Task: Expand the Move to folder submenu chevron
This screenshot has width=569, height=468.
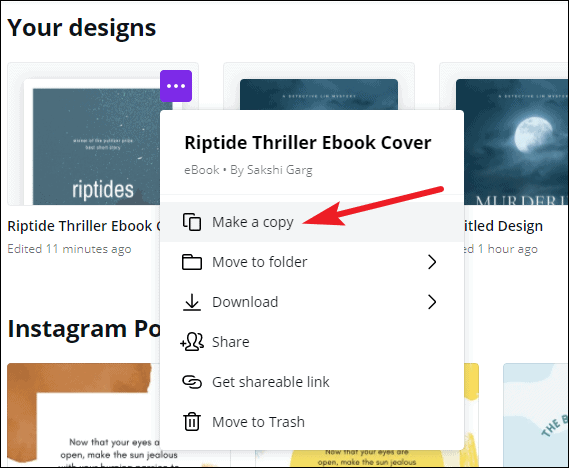Action: point(432,262)
